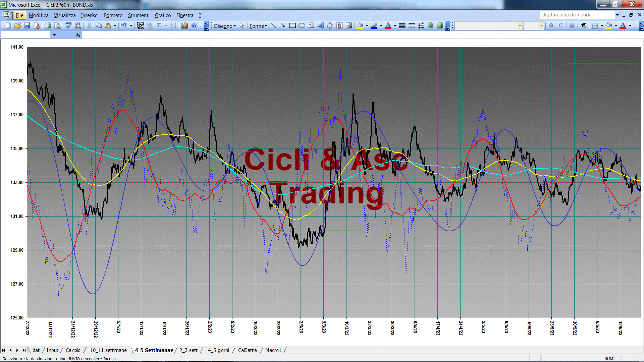Toggle Bold (G) formatting
Image resolution: width=644 pixels, height=362 pixels.
551,25
